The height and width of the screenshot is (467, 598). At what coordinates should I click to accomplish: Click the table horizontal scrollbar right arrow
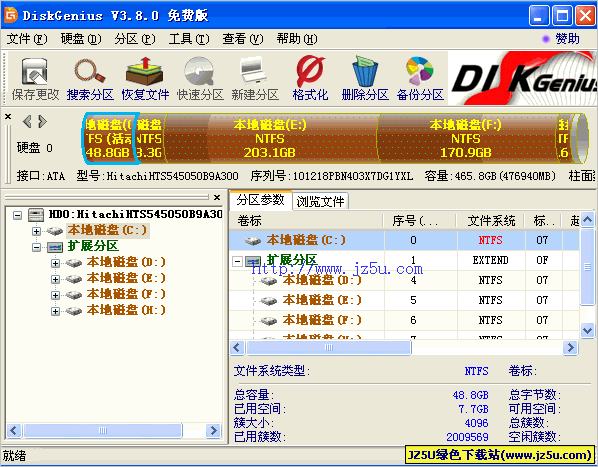(570, 347)
